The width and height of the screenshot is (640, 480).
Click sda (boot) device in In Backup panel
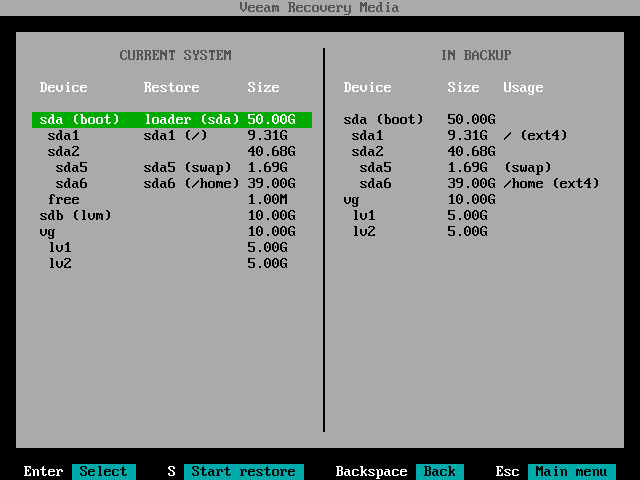(383, 120)
